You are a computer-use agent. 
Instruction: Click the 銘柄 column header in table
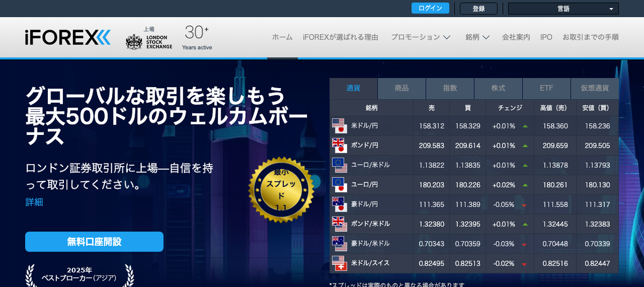371,107
